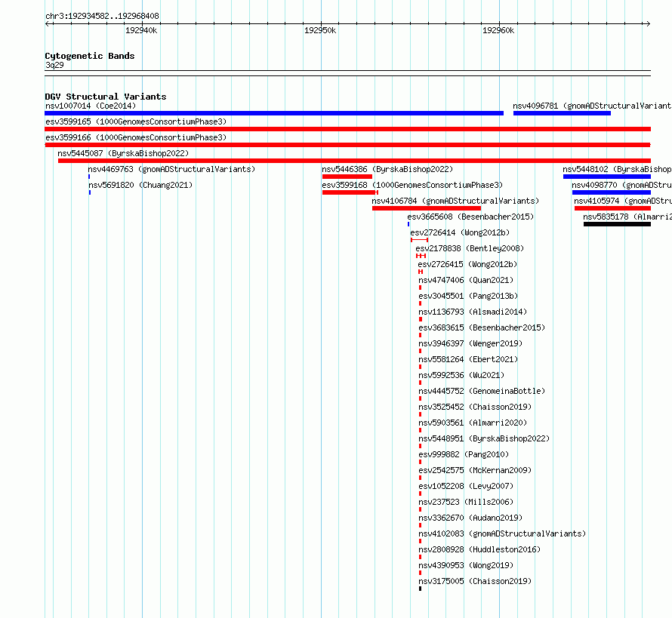
Task: Select the 3q29 cytogenetic band label
Action: pos(54,65)
